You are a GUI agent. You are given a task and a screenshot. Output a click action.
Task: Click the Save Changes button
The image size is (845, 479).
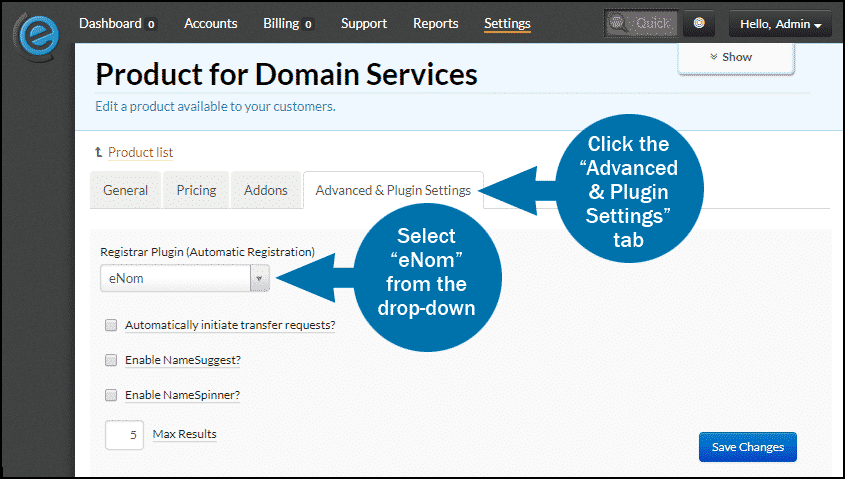[x=747, y=447]
